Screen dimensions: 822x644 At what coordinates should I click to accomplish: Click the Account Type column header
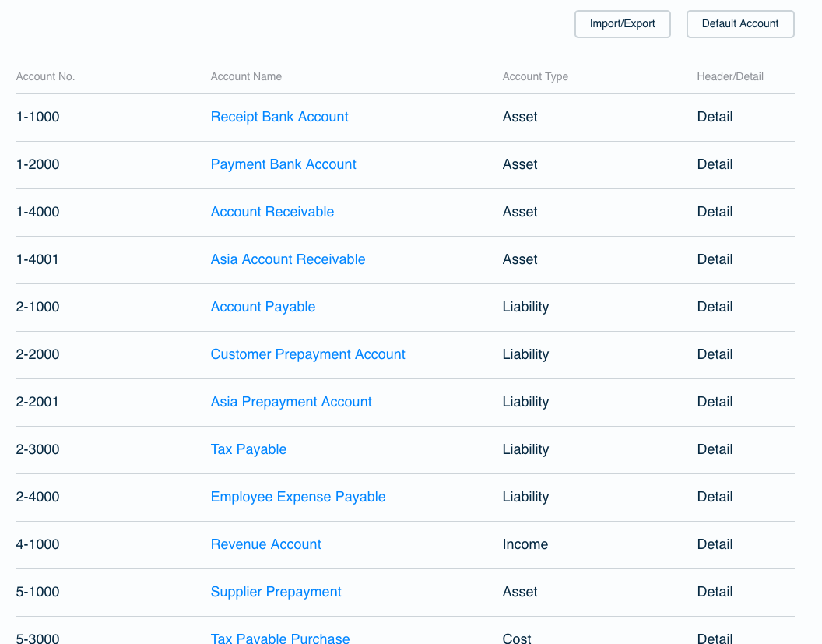click(x=536, y=76)
